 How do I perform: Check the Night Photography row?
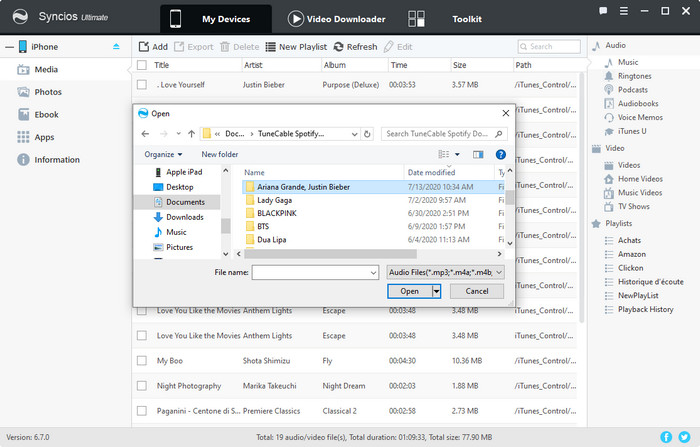point(142,385)
